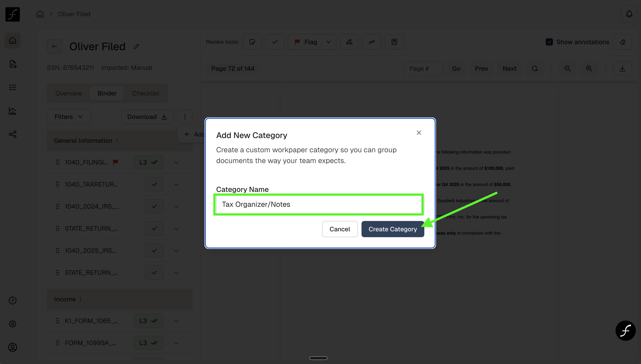Select the calculator review tool
The width and height of the screenshot is (641, 364).
(x=394, y=42)
